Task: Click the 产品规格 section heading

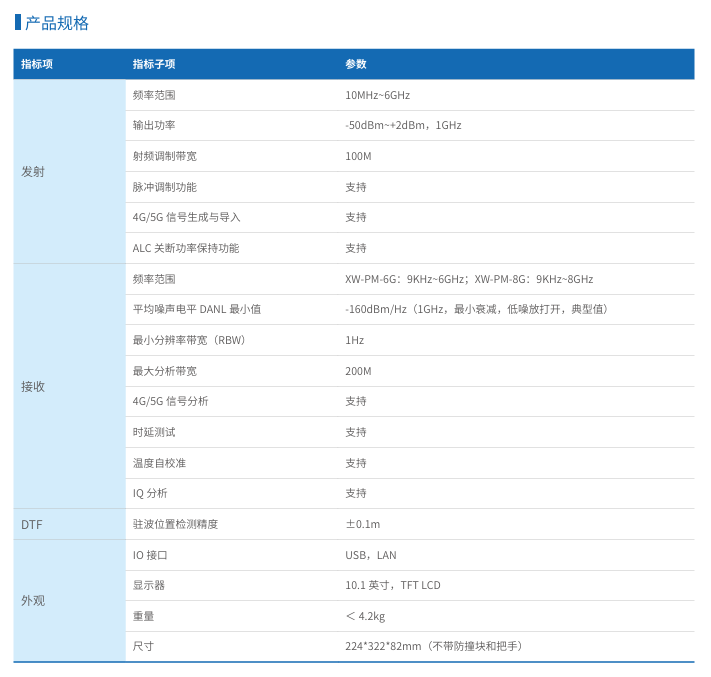Action: pyautogui.click(x=57, y=23)
